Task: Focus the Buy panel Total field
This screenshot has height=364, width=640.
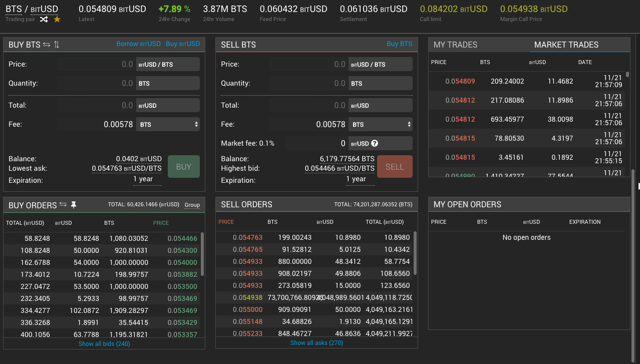Action: (96, 105)
